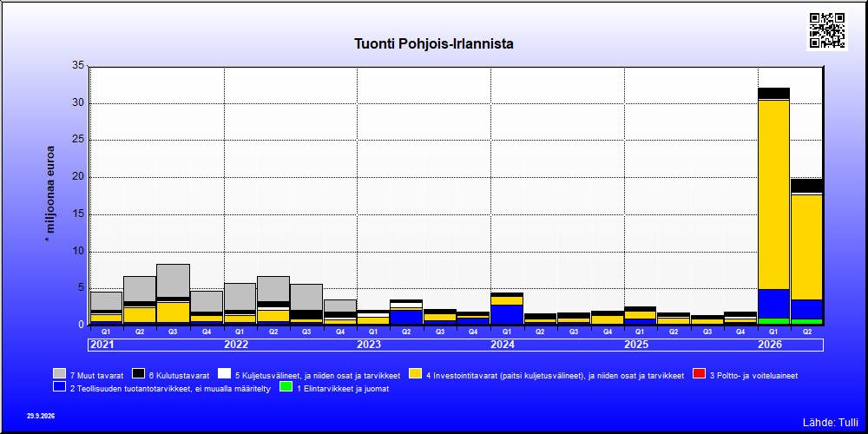Click the blue segment of 2024 Q1 bar
Screen dimensions: 868x434
click(507, 314)
